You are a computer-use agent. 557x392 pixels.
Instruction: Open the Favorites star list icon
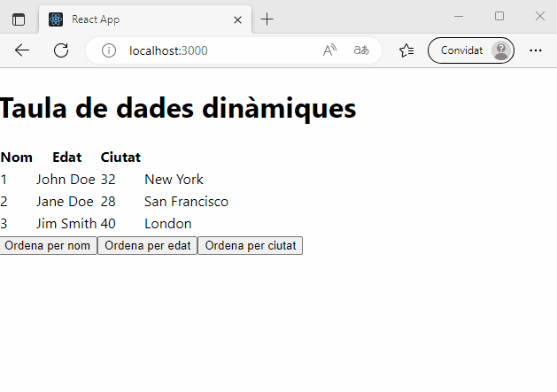[x=406, y=50]
